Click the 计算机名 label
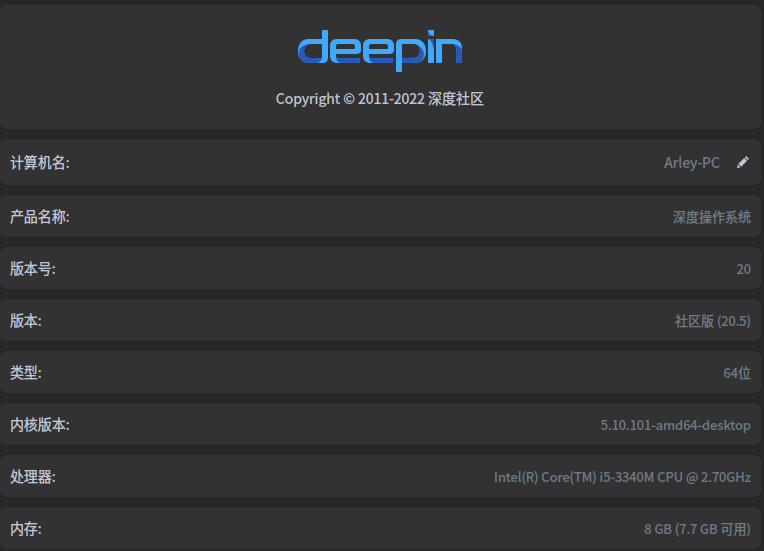Image resolution: width=764 pixels, height=551 pixels. (x=40, y=163)
